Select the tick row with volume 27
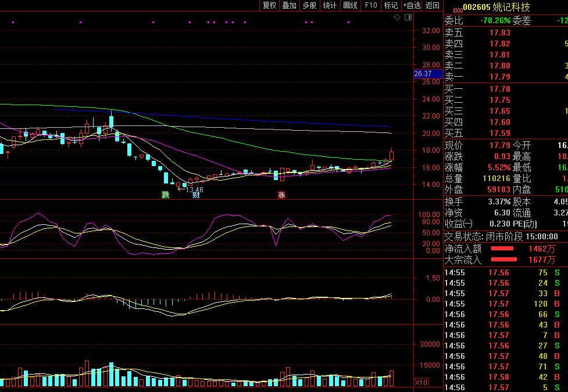Screen dimensions: 568x392 coord(506,346)
